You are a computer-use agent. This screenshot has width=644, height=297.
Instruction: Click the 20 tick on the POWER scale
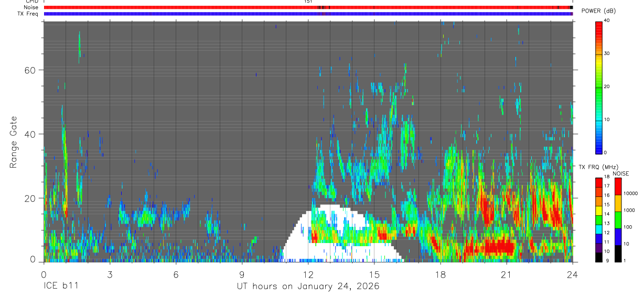pyautogui.click(x=607, y=86)
